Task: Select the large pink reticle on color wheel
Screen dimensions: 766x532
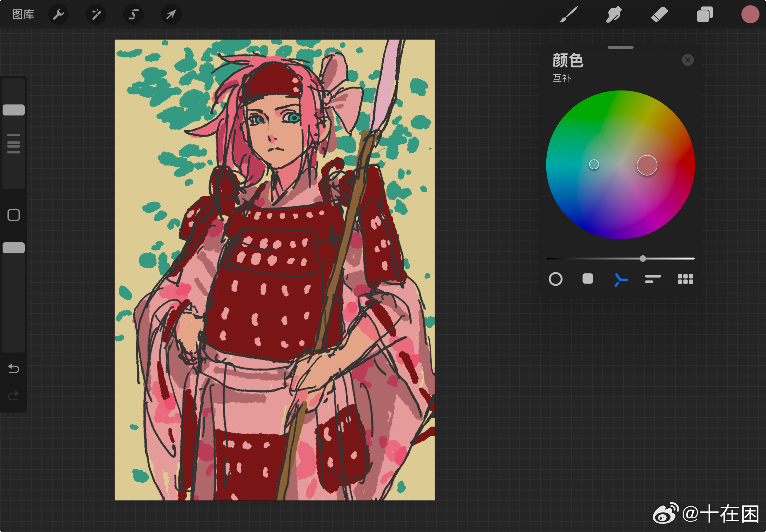Action: (647, 165)
